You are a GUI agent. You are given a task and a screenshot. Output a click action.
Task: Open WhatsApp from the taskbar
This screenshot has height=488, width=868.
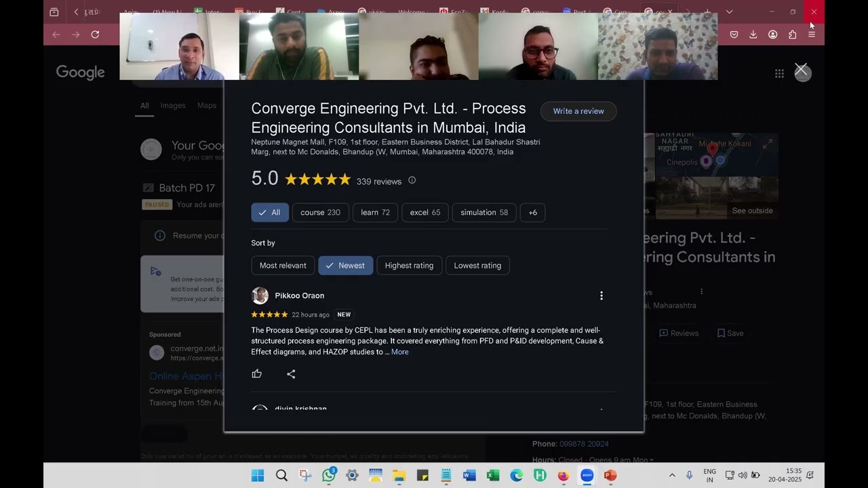point(329,475)
